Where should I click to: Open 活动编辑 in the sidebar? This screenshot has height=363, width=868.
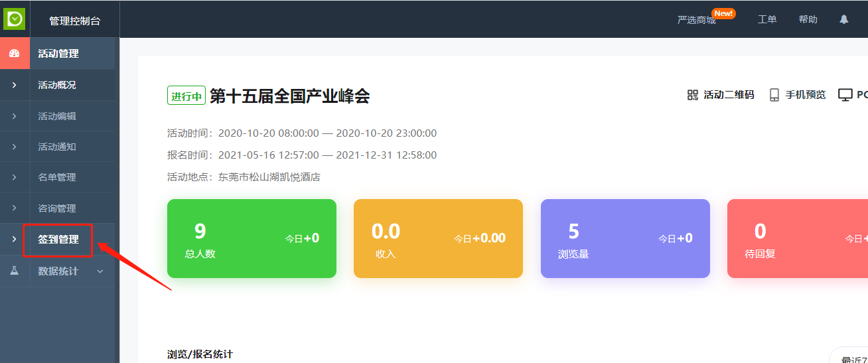coord(57,116)
